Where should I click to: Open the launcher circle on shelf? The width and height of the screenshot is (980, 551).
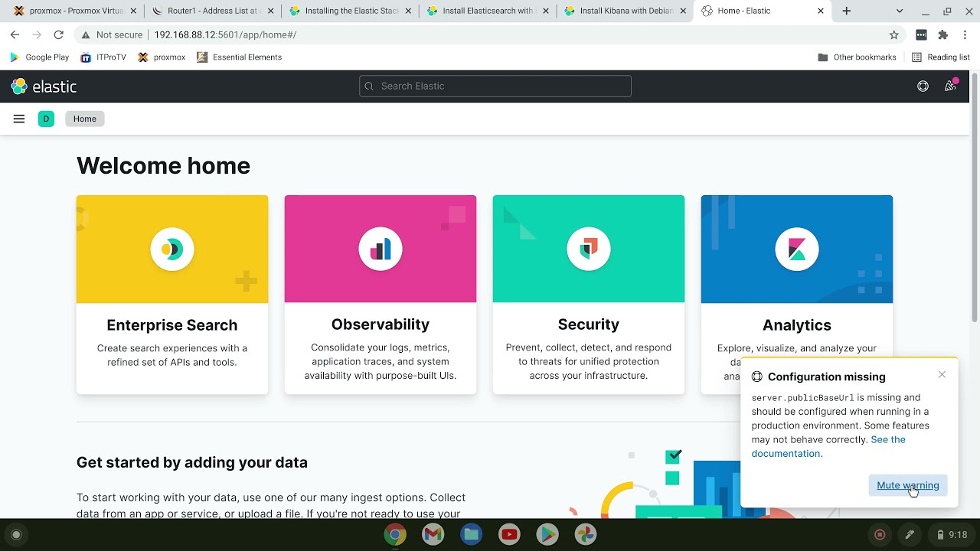16,534
